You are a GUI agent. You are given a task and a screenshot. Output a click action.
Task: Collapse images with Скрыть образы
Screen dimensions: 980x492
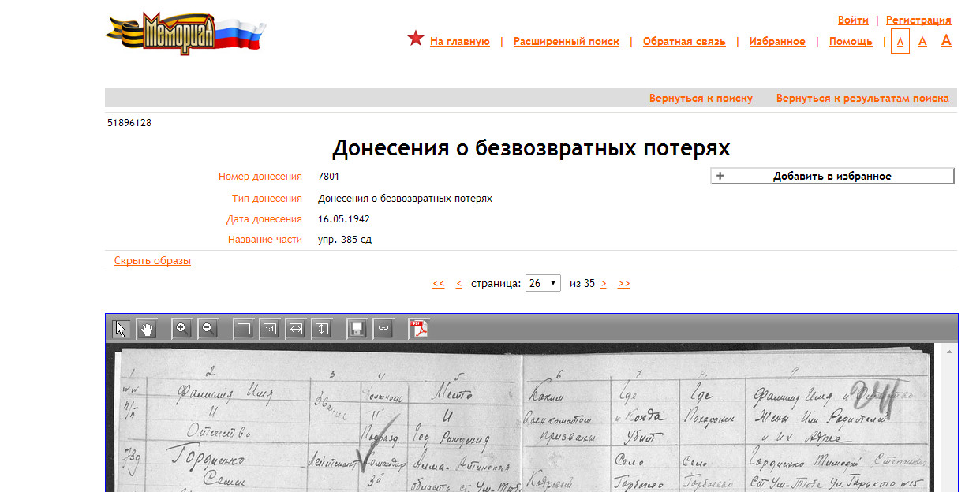[x=152, y=261]
